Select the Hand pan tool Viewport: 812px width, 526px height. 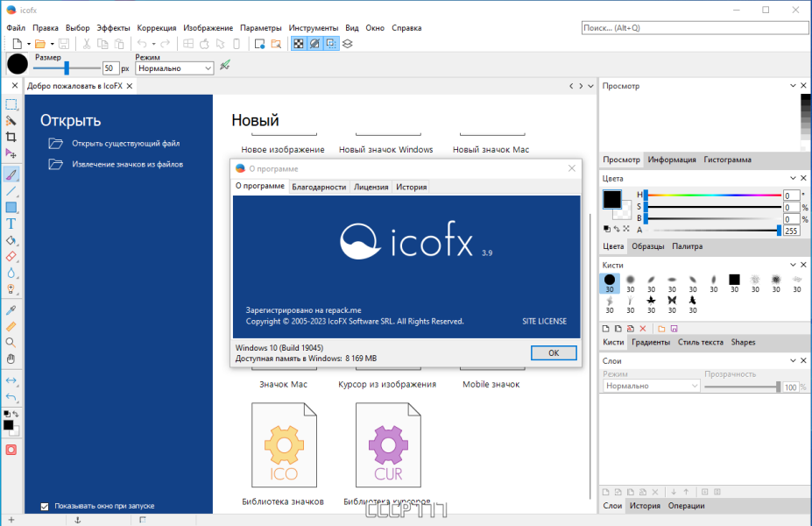coord(11,359)
